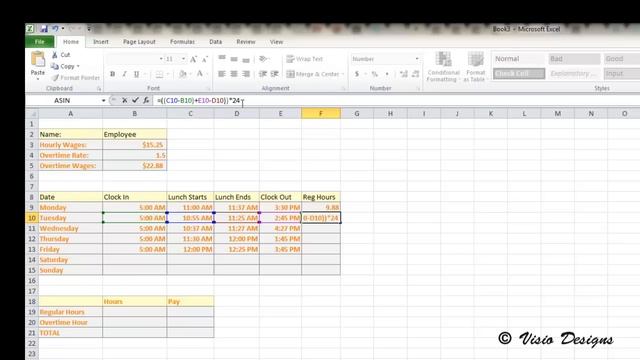Screen dimensions: 640x360
Task: Click the Increase Indent icon
Action: tap(275, 74)
